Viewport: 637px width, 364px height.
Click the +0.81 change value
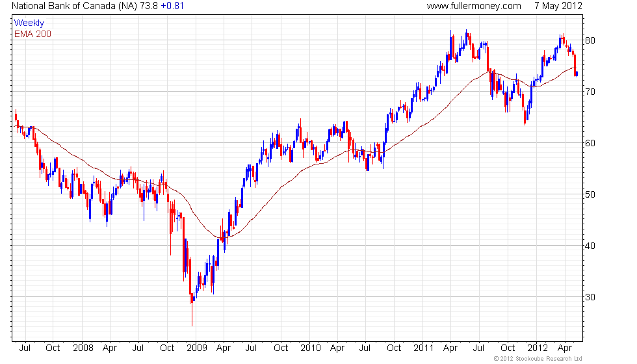click(172, 6)
